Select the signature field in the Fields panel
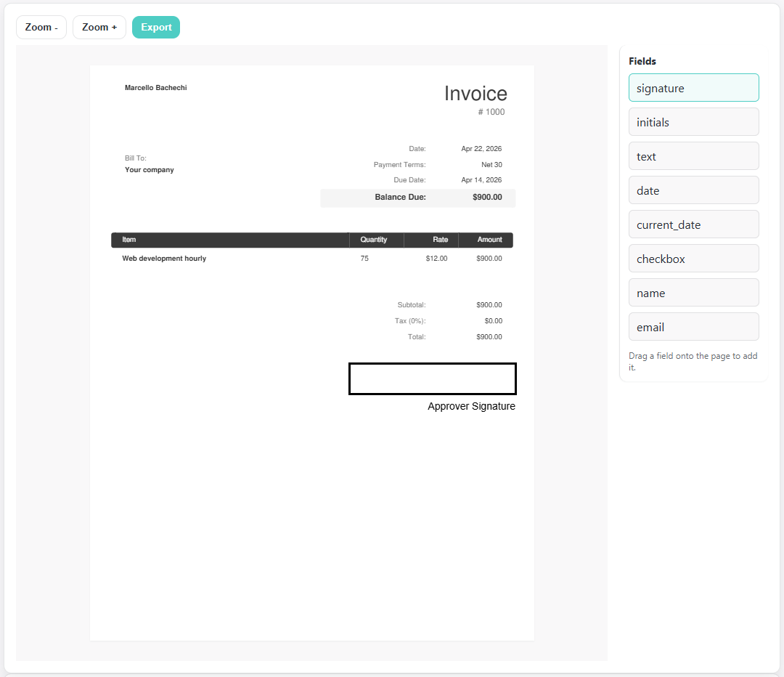Image resolution: width=784 pixels, height=677 pixels. [693, 87]
